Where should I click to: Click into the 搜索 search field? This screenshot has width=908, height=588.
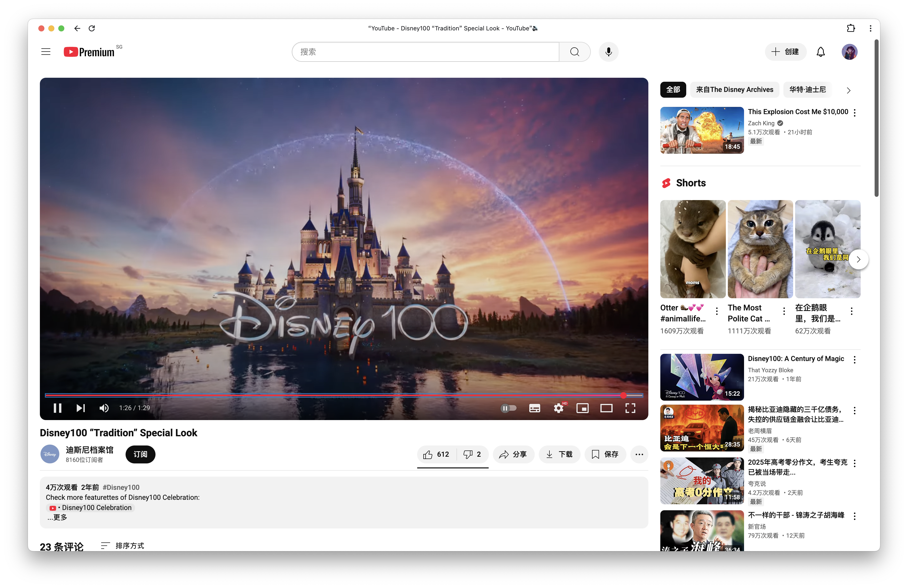[426, 52]
